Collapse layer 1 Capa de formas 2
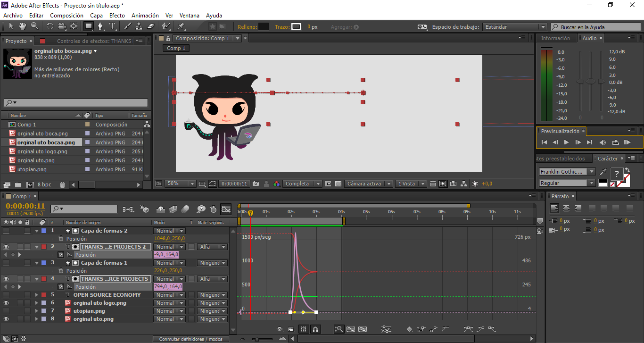The height and width of the screenshot is (343, 644). [36, 231]
